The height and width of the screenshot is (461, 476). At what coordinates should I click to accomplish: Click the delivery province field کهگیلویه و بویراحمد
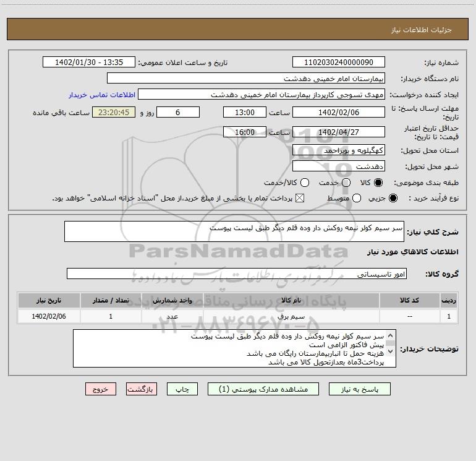[339, 150]
